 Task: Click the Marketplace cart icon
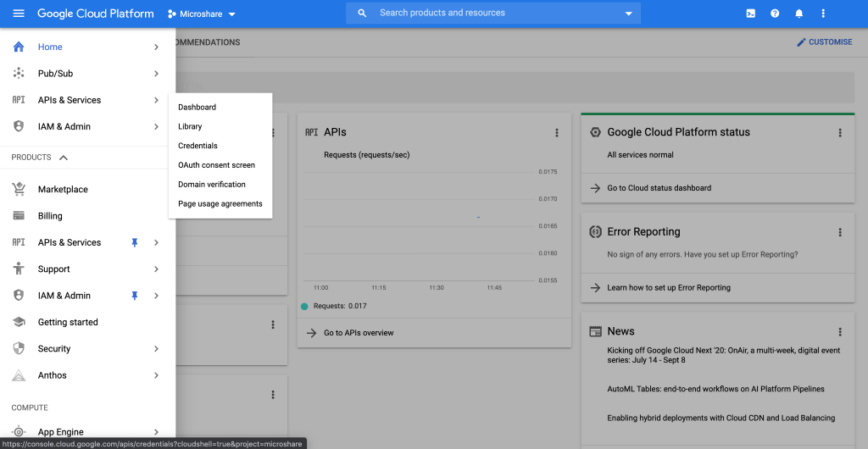click(x=19, y=189)
